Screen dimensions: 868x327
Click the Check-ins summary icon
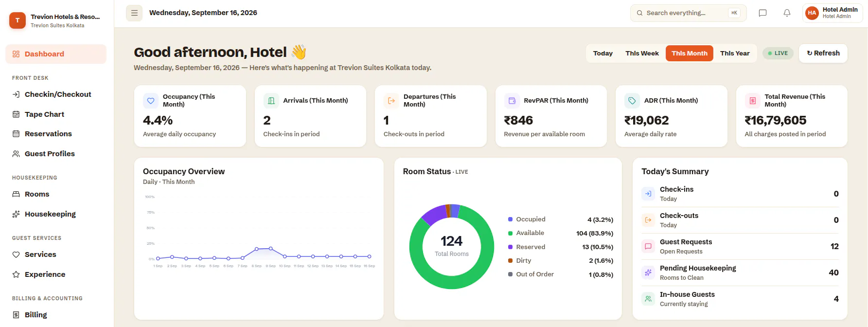click(648, 194)
